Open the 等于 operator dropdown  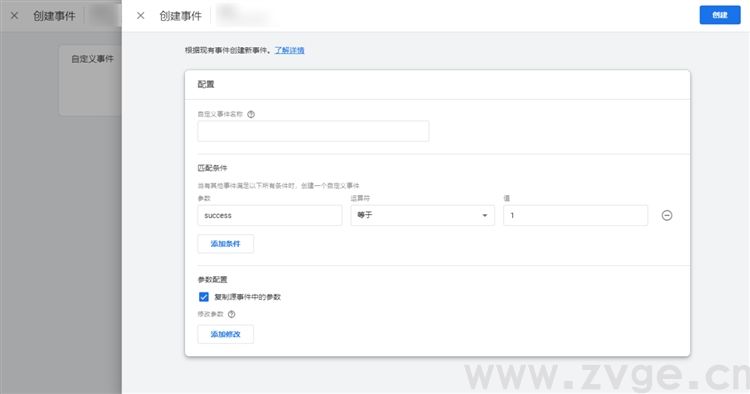pos(422,216)
